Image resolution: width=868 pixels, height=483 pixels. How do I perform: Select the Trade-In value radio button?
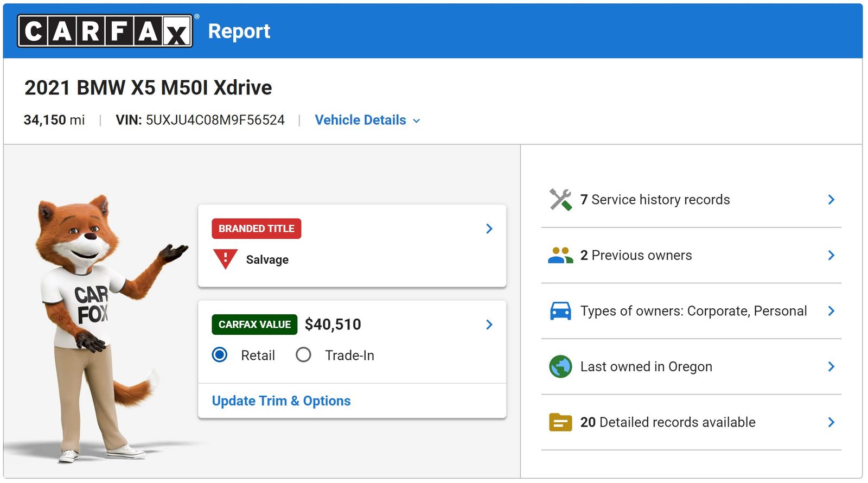pyautogui.click(x=303, y=355)
